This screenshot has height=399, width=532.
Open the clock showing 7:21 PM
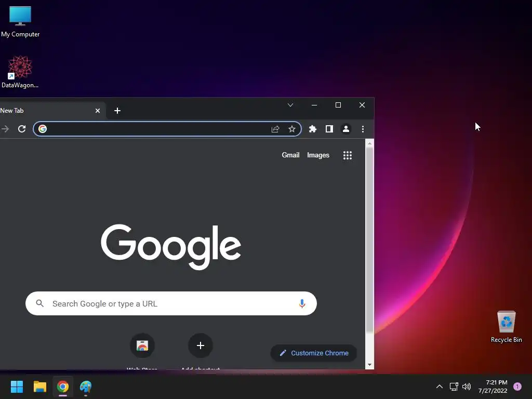tap(493, 387)
